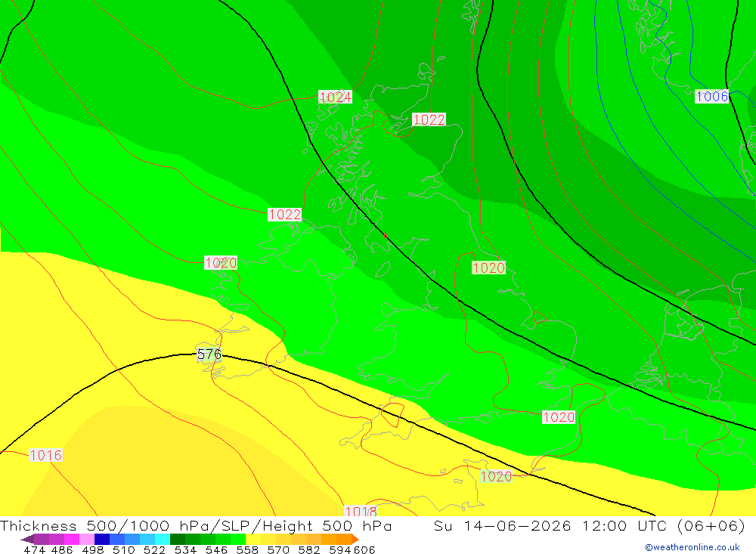Click the date text 'Su 14-06-2026 12:00 UTC'
This screenshot has height=554, width=756.
click(550, 526)
